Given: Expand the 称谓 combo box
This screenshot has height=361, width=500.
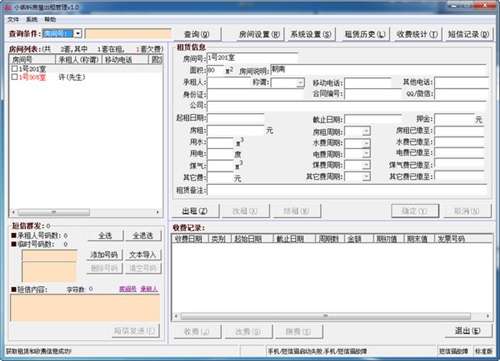Looking at the screenshot, I should [x=300, y=82].
